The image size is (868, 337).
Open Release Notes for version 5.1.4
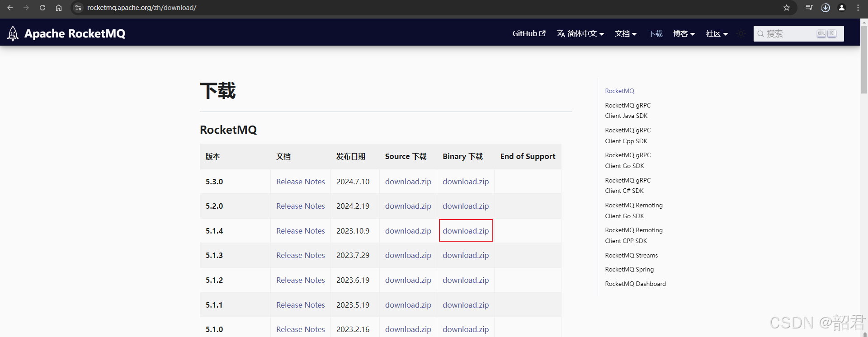click(301, 231)
